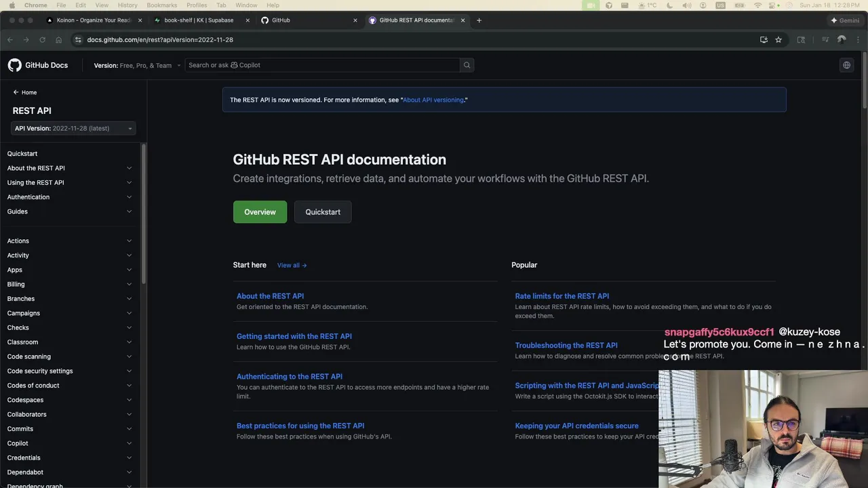Switch to the Koinon browser tab
868x488 pixels.
[x=93, y=20]
